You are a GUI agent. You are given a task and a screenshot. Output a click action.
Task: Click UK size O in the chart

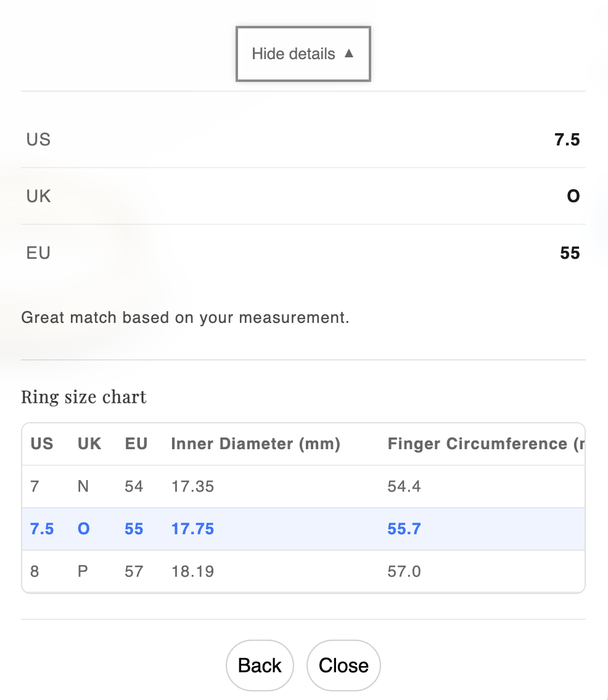(x=83, y=529)
